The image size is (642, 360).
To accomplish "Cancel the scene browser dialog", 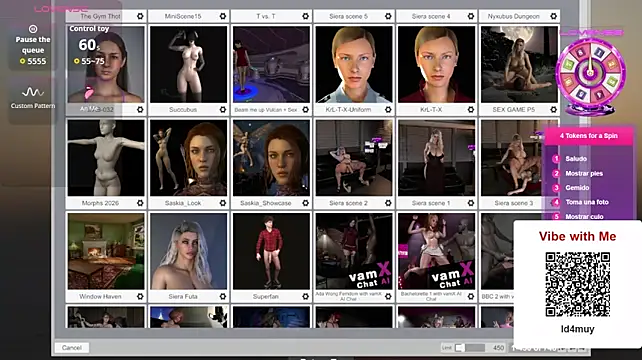I will pyautogui.click(x=72, y=348).
